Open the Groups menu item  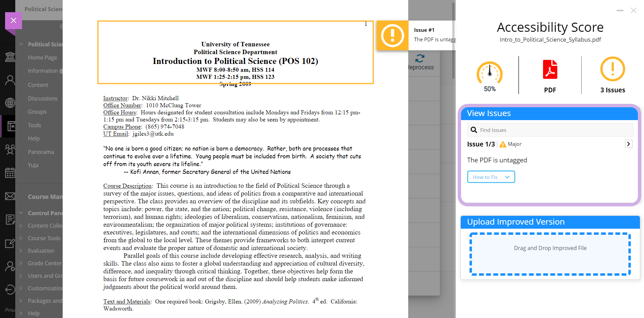pyautogui.click(x=37, y=112)
